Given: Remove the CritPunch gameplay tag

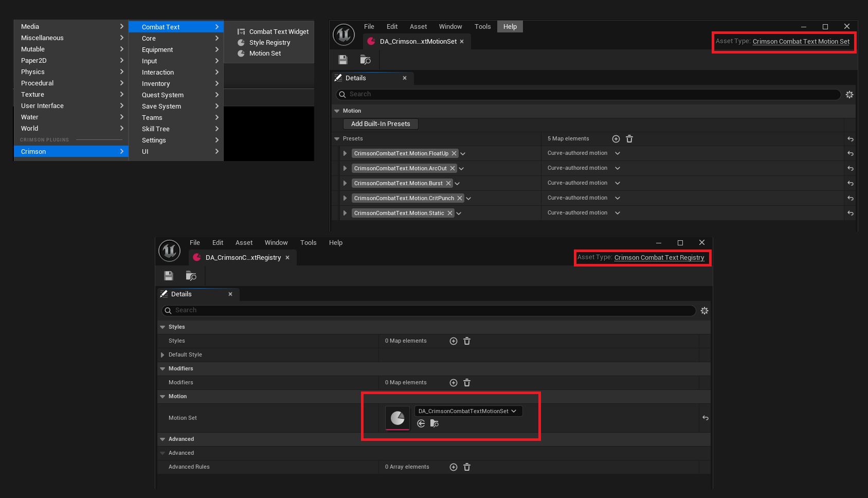Looking at the screenshot, I should [x=460, y=198].
